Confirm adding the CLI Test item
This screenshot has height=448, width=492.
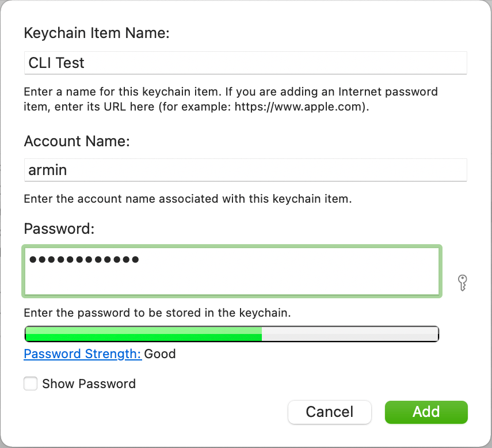pyautogui.click(x=426, y=412)
